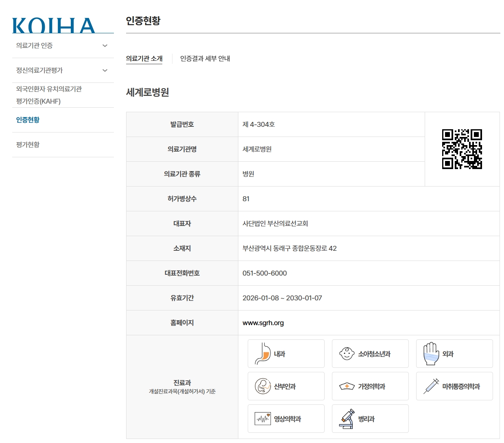Click the bandaged hand icon for 외과
Image resolution: width=504 pixels, height=443 pixels.
(431, 354)
